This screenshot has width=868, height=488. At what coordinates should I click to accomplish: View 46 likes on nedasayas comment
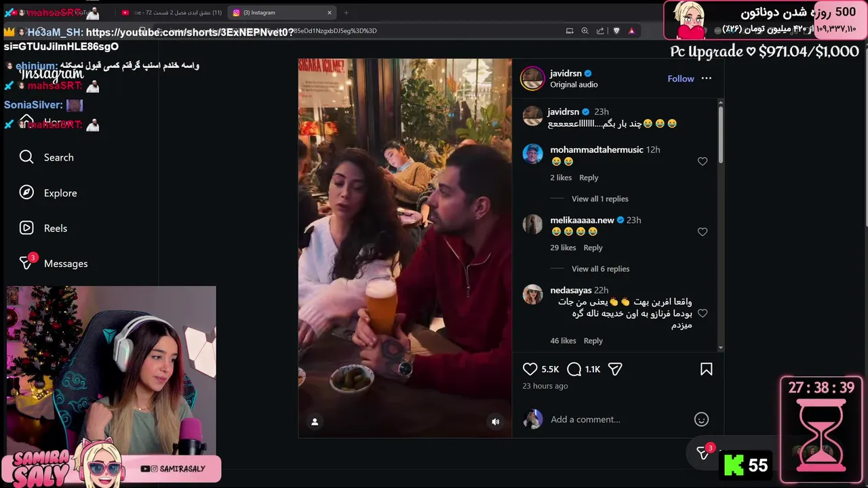pos(563,341)
